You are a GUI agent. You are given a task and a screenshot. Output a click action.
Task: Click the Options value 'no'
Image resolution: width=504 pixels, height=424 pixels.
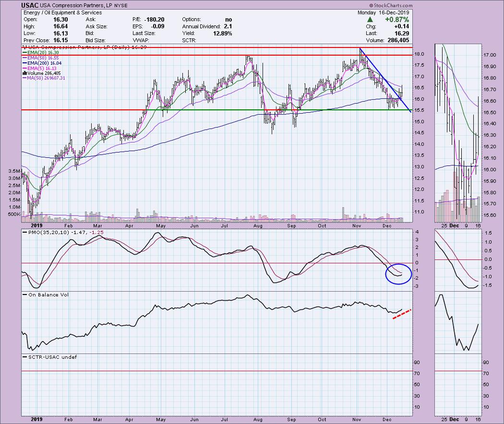click(228, 20)
